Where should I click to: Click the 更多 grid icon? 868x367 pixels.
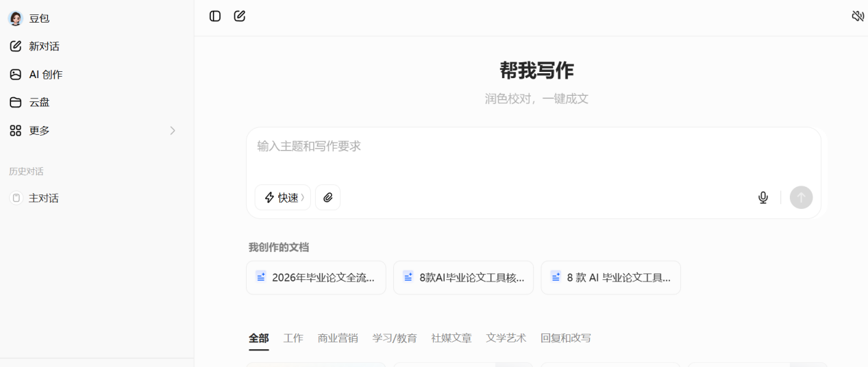pos(15,131)
